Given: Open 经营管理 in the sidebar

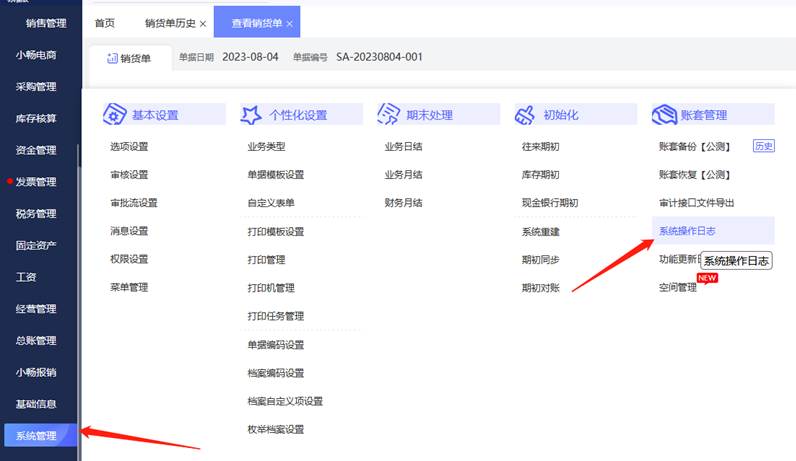Looking at the screenshot, I should (36, 309).
